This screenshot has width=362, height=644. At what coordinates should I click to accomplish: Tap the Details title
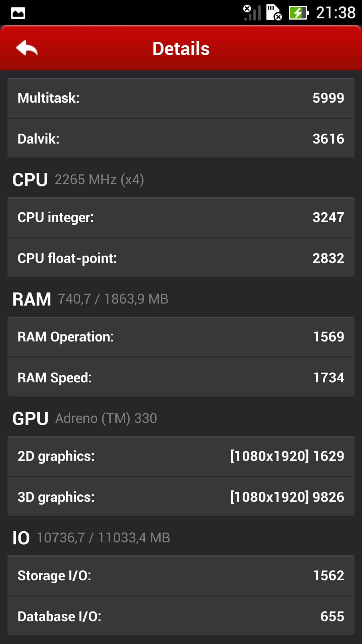181,49
